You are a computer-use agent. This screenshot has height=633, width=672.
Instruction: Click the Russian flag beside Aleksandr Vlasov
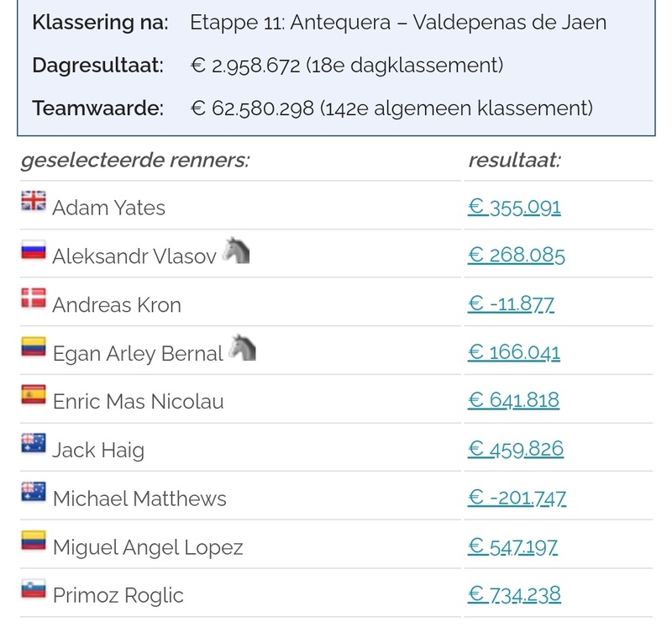tap(34, 251)
